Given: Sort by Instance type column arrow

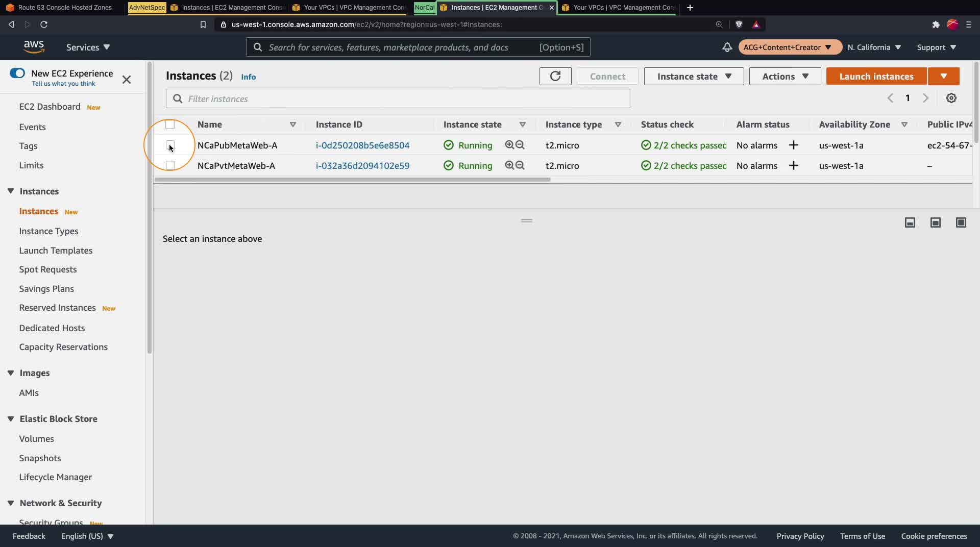Looking at the screenshot, I should pyautogui.click(x=618, y=125).
